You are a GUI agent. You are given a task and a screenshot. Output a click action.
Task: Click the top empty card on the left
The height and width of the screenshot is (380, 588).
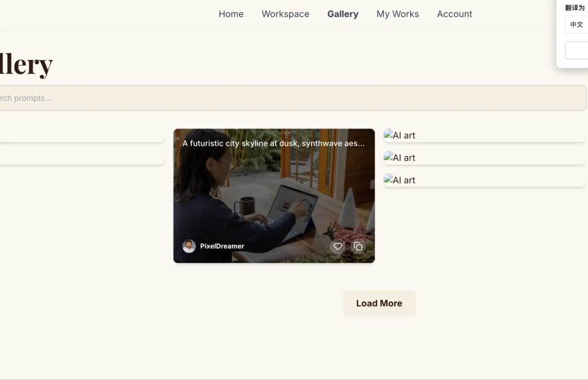pyautogui.click(x=82, y=136)
